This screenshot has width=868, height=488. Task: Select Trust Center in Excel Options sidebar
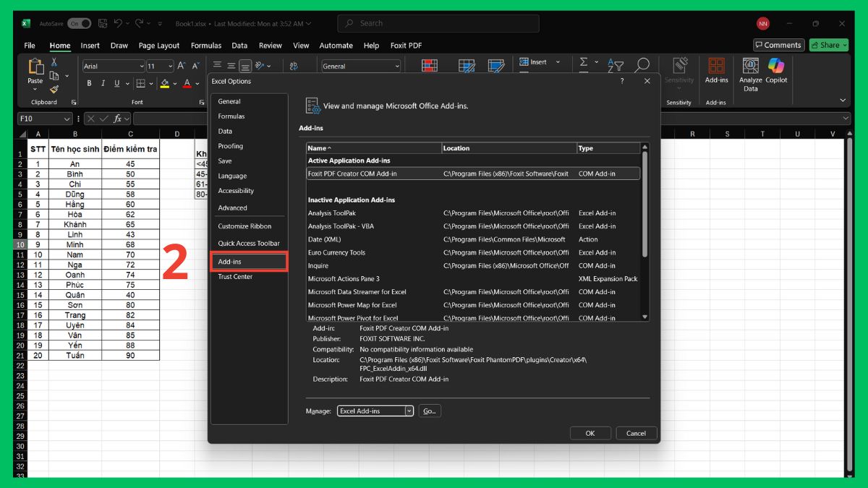click(x=235, y=277)
